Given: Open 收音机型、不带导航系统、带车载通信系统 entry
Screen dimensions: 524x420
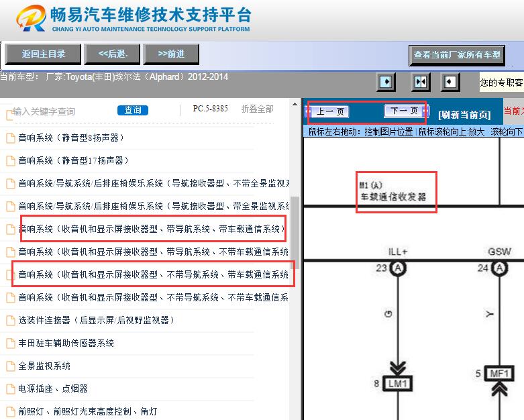Looking at the screenshot, I should coord(154,274).
